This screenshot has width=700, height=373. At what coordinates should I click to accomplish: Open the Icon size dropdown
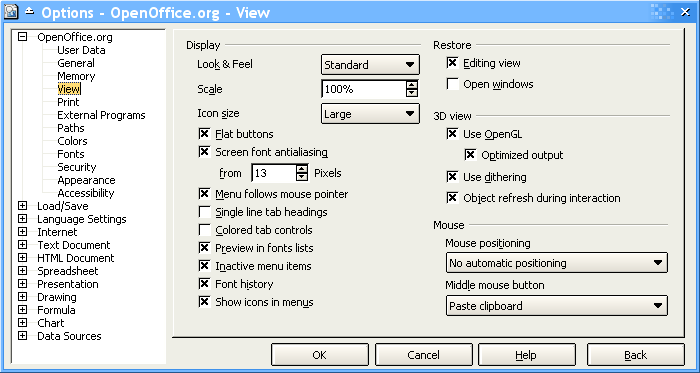click(x=370, y=114)
